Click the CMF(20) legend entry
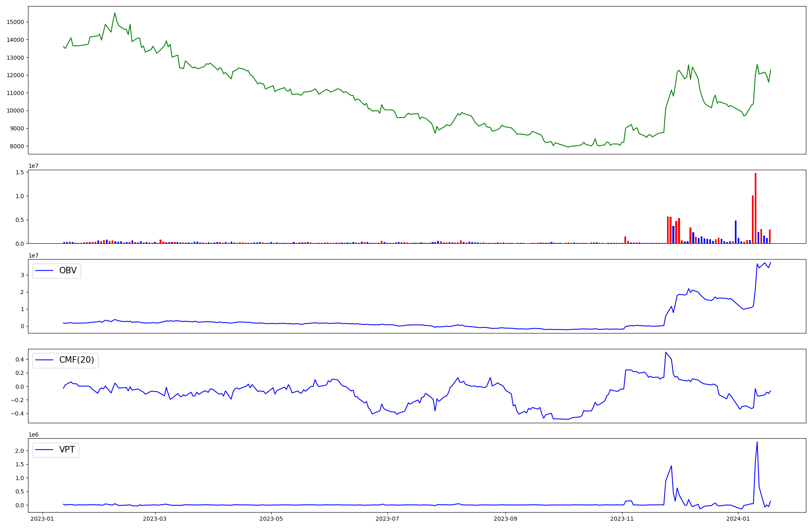Image resolution: width=812 pixels, height=528 pixels. pos(76,360)
